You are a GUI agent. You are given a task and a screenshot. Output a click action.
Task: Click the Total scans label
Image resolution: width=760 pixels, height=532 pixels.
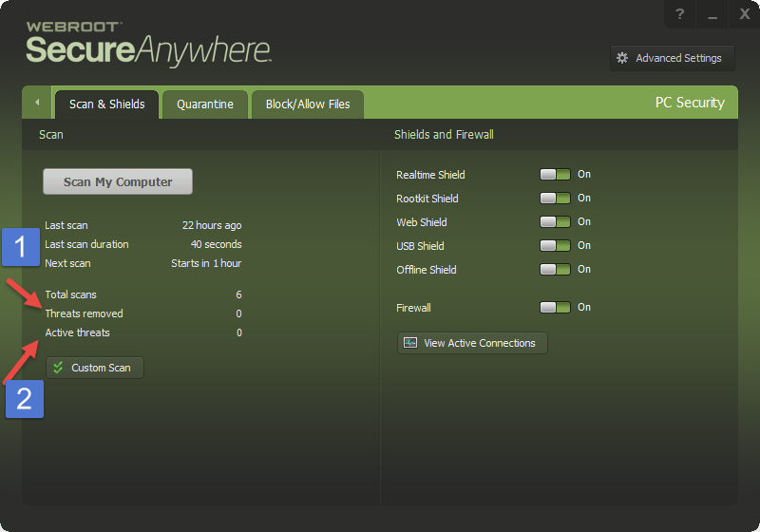pos(70,294)
